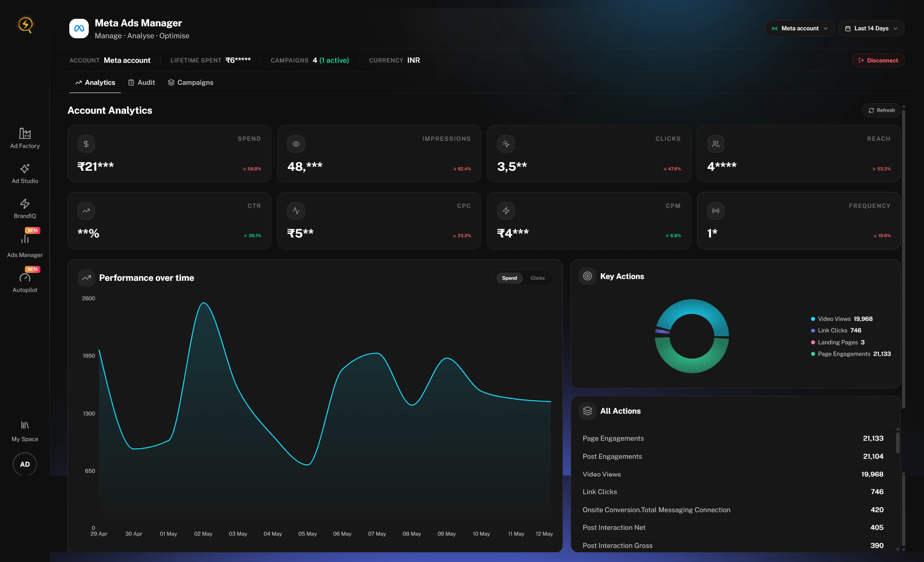Click the 02 May peak on the chart
The width and height of the screenshot is (924, 562).
click(203, 303)
